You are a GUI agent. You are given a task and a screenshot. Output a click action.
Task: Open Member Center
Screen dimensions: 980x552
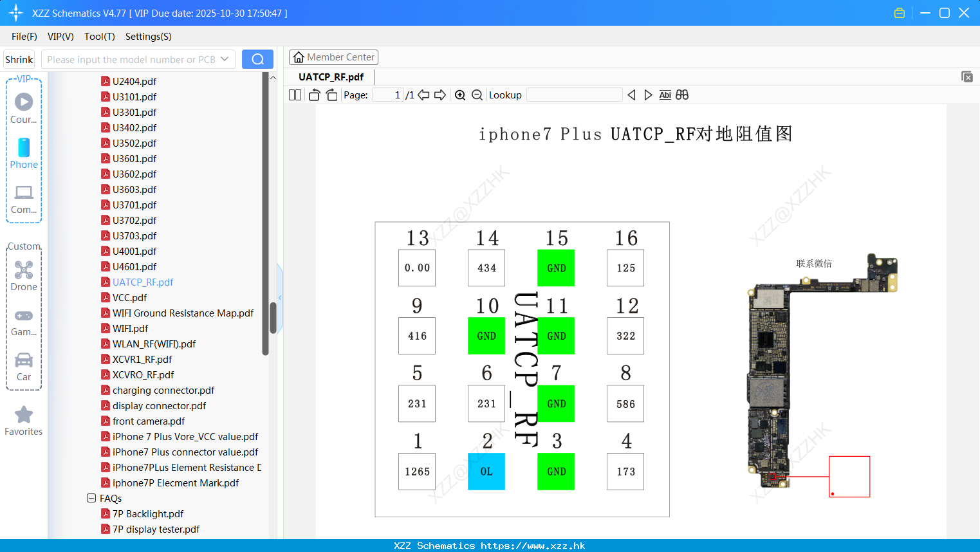pos(333,57)
